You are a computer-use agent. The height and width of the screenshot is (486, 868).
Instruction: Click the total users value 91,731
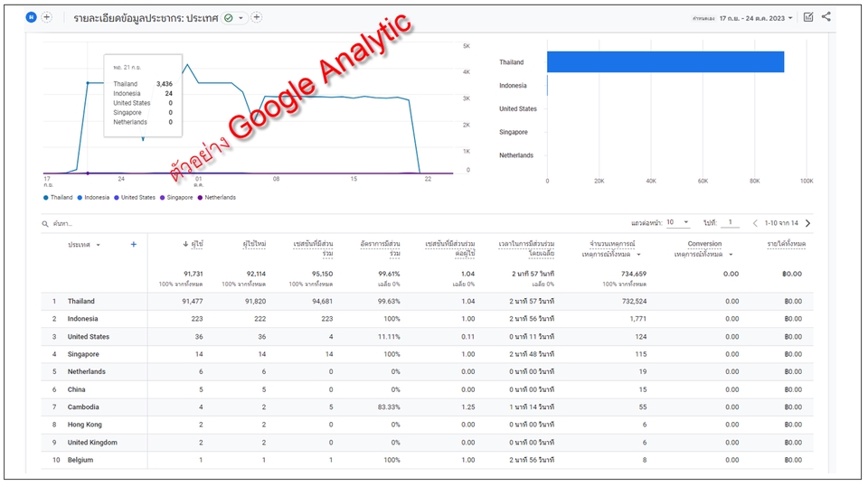click(x=193, y=274)
